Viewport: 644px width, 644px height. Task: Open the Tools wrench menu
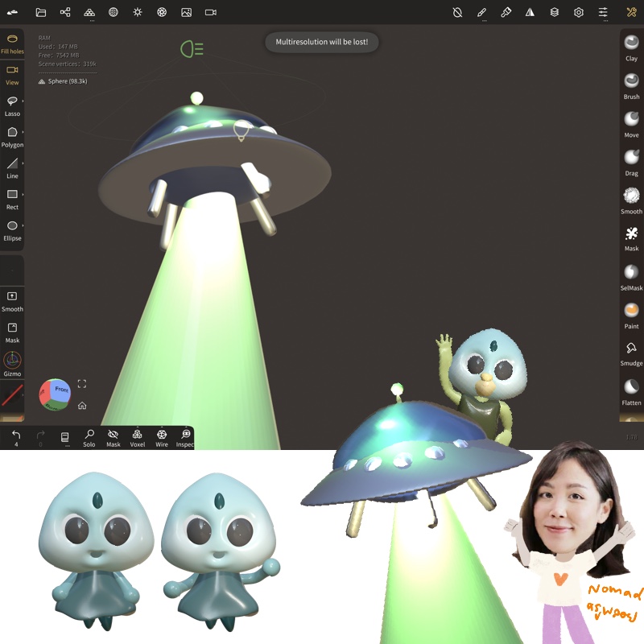point(632,12)
